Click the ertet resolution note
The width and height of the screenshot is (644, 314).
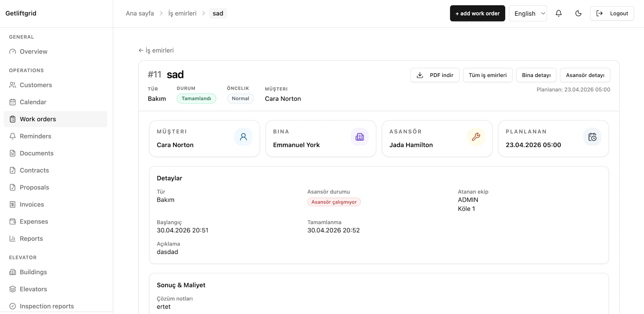pos(164,307)
